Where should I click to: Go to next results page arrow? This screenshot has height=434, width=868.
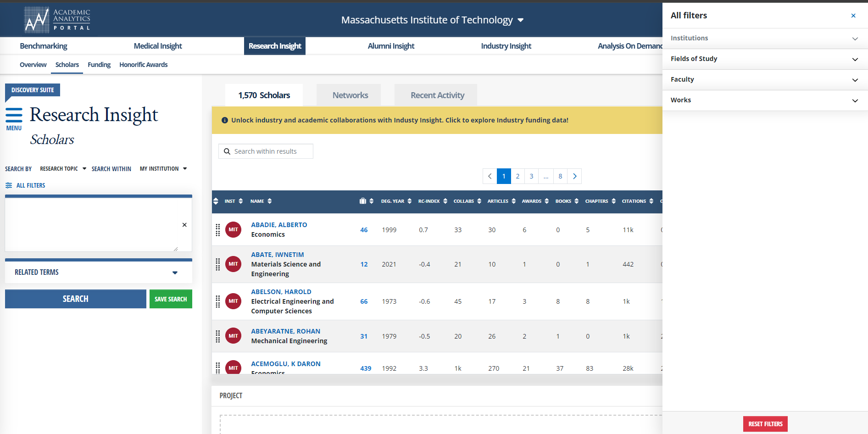point(574,176)
